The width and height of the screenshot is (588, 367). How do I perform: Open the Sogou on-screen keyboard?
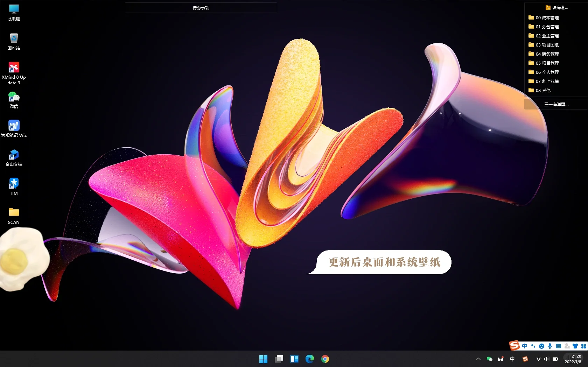558,346
